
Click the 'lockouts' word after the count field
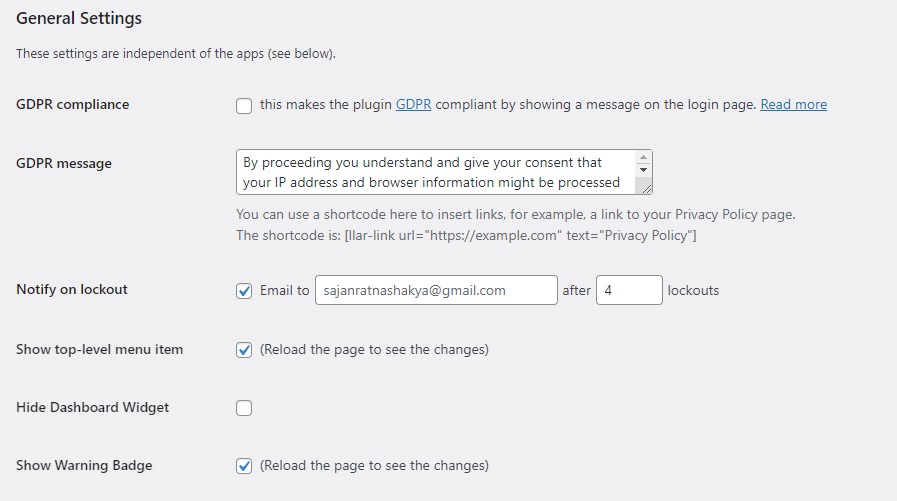(693, 291)
